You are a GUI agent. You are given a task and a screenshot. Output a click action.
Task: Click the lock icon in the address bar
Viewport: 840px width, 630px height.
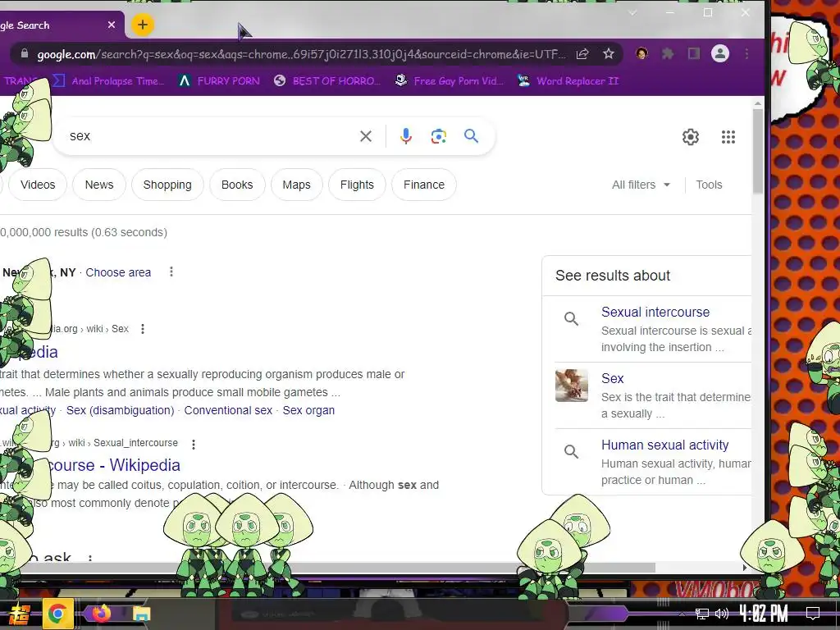click(24, 53)
